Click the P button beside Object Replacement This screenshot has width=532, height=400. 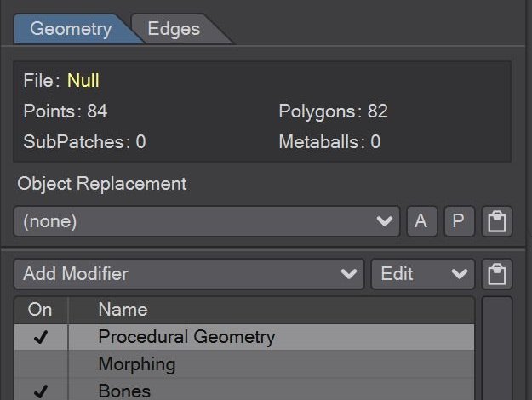coord(459,221)
